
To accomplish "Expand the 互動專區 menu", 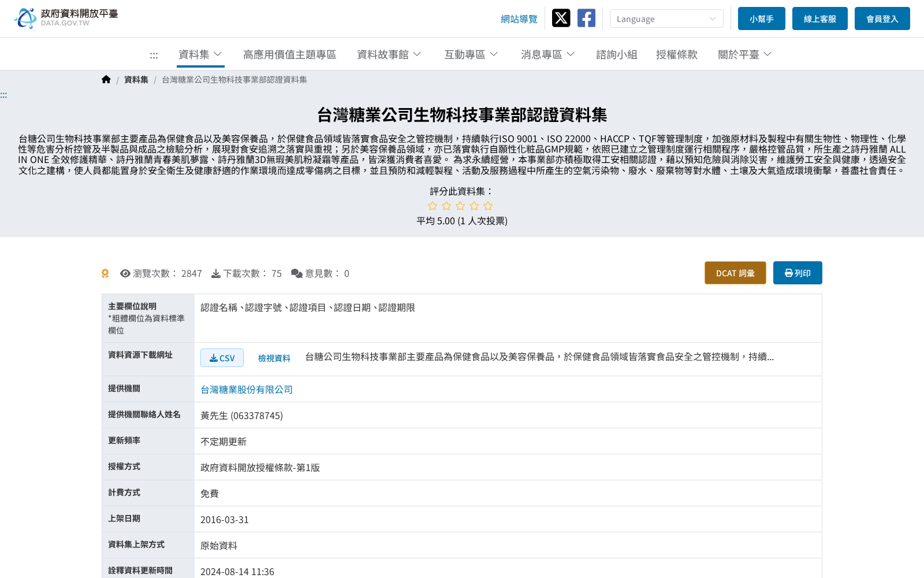I will click(x=471, y=54).
